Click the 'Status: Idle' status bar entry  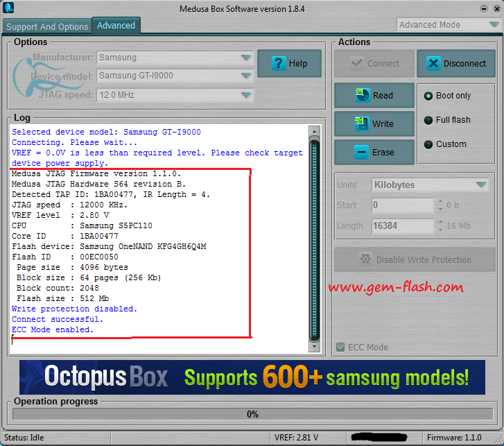click(x=24, y=438)
